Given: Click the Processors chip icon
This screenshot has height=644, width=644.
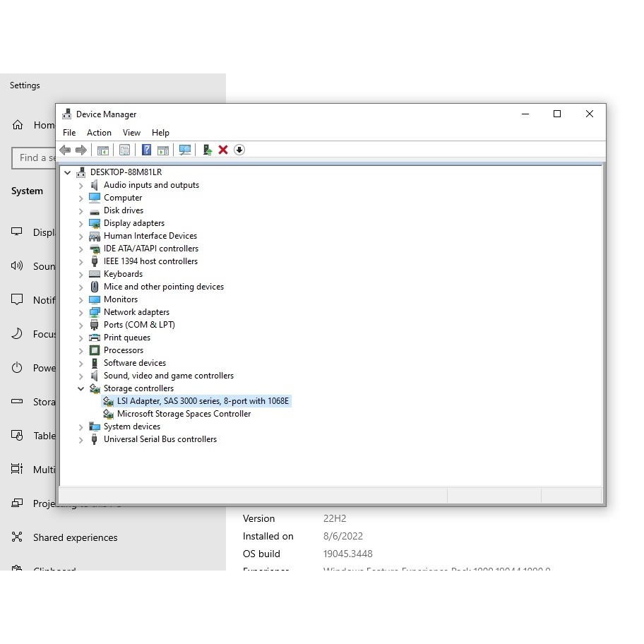Looking at the screenshot, I should (95, 350).
